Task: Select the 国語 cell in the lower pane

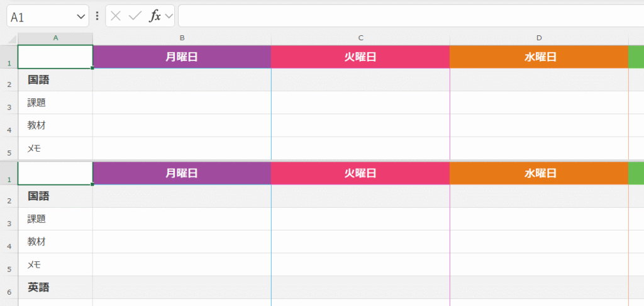Action: click(55, 196)
